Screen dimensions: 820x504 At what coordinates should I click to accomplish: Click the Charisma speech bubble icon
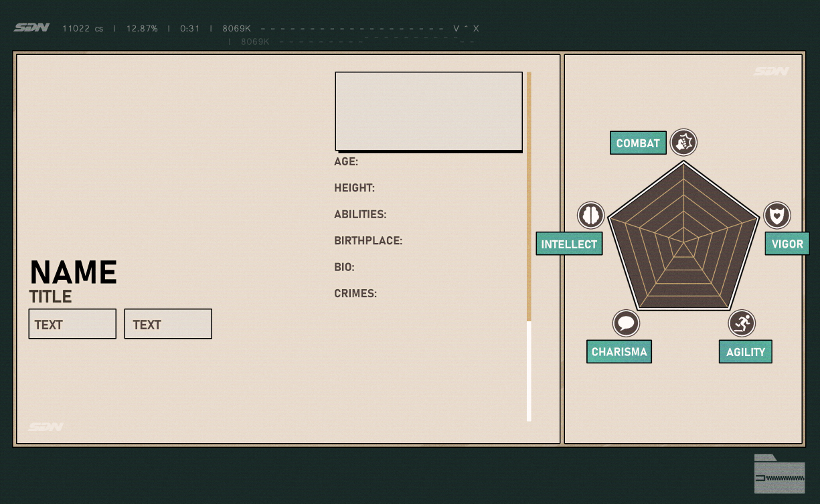[626, 324]
